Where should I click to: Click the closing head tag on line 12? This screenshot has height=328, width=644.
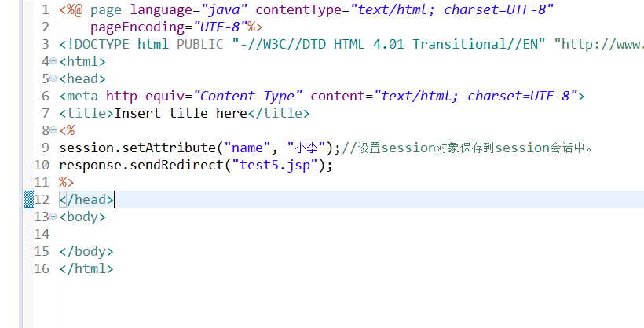(x=86, y=199)
